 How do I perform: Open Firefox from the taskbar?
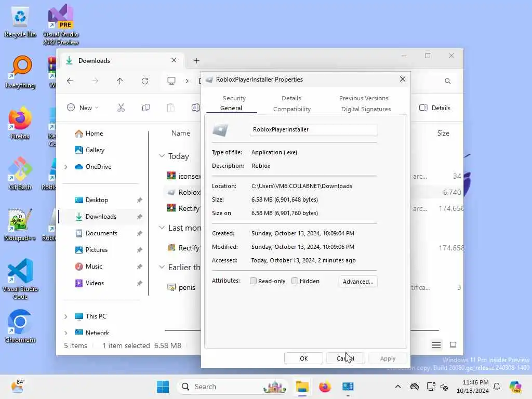(325, 387)
